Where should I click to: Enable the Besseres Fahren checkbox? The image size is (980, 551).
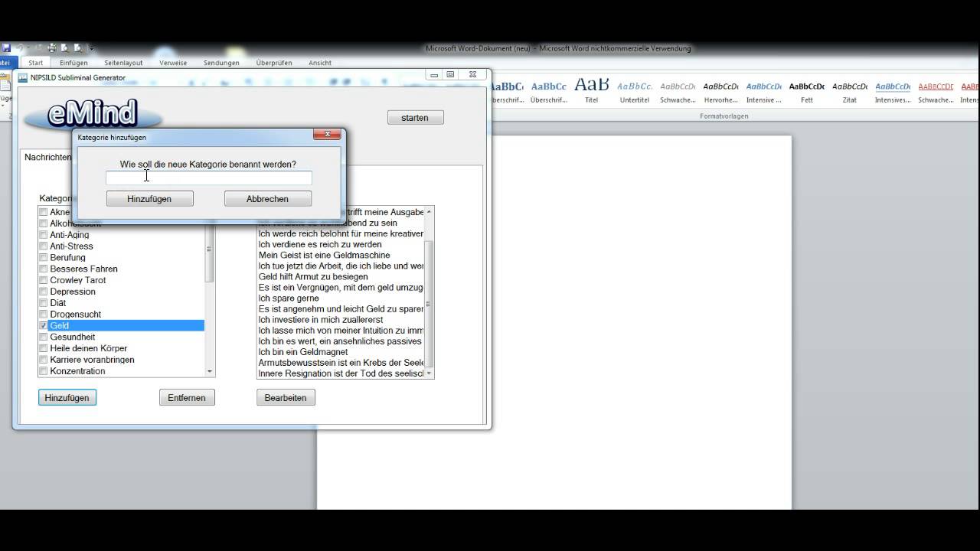click(44, 269)
